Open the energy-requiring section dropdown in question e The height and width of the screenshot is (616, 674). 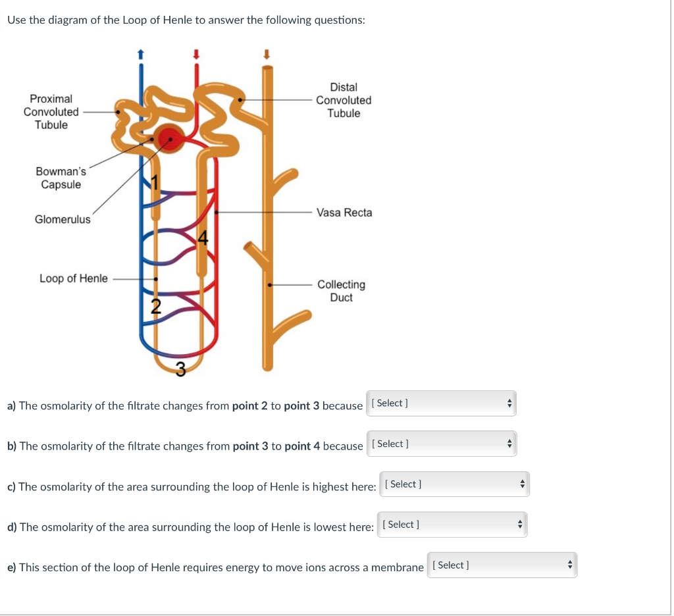(x=502, y=565)
